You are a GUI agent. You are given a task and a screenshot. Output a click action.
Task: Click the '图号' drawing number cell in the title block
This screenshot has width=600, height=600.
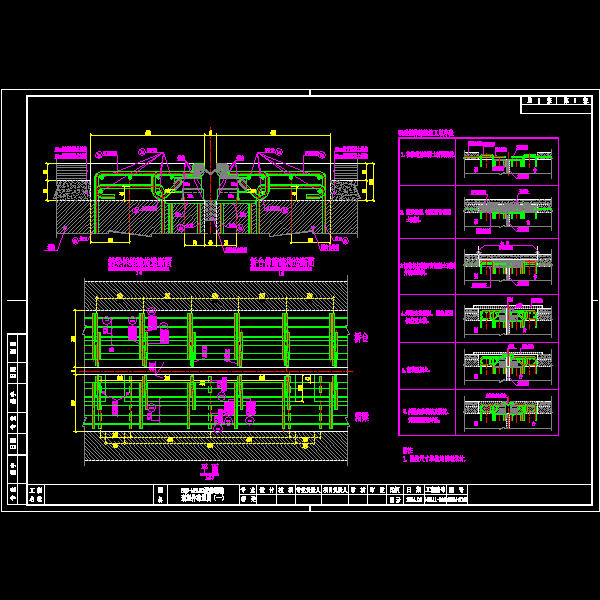tap(457, 490)
